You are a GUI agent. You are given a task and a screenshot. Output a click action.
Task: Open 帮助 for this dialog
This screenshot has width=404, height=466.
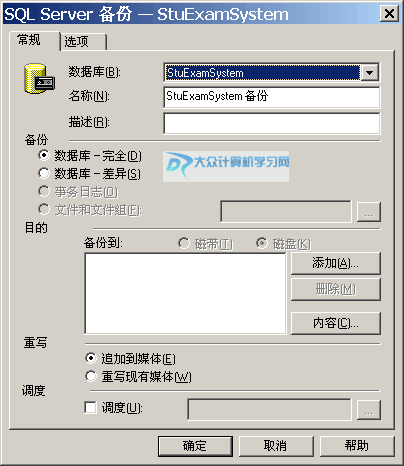pos(357,446)
